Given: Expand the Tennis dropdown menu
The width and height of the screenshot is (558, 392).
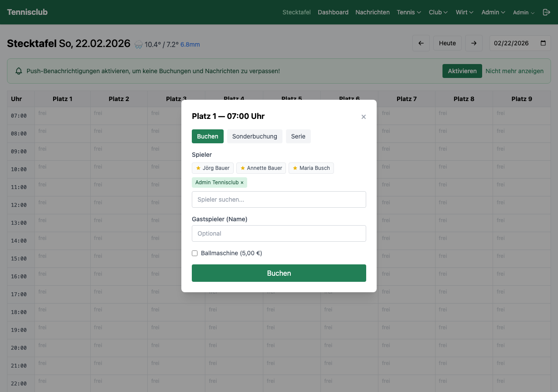Looking at the screenshot, I should 408,12.
